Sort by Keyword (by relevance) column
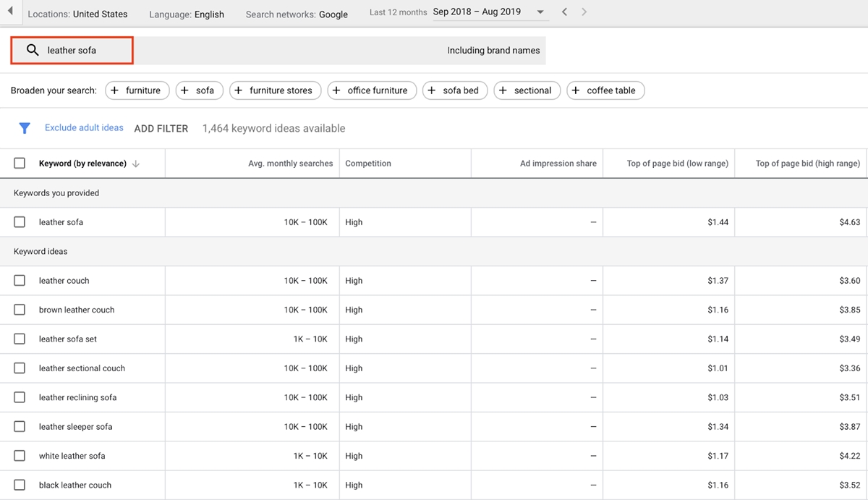Image resolution: width=868 pixels, height=500 pixels. pyautogui.click(x=82, y=164)
